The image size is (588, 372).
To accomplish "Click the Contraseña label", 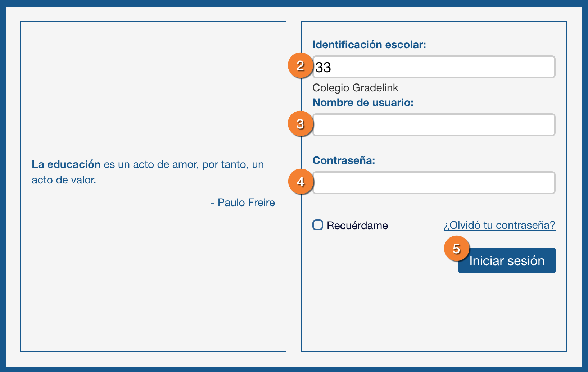I will tap(343, 160).
